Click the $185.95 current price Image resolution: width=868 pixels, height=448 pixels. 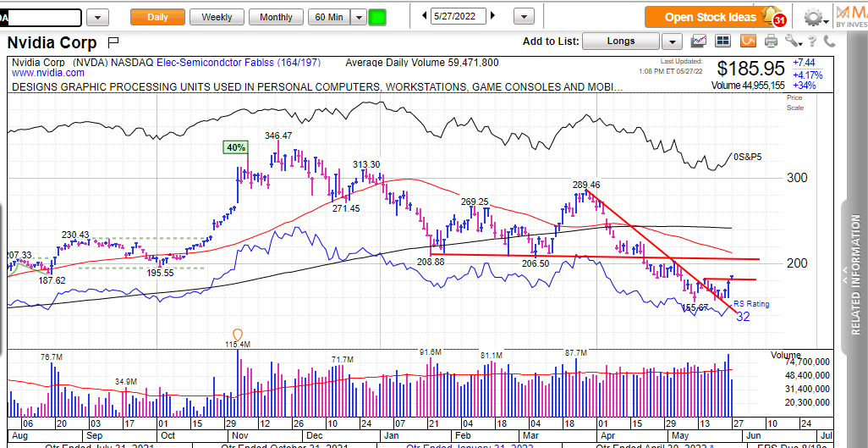(x=750, y=69)
